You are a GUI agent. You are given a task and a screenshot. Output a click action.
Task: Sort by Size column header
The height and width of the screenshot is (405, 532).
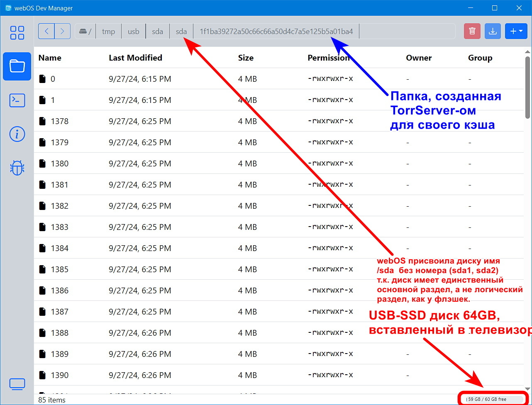[x=246, y=58]
